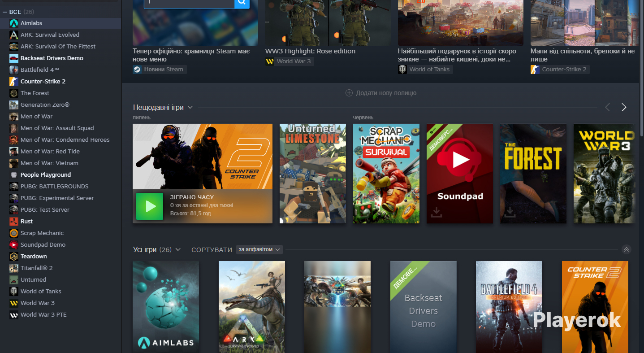Click the Soundpad Demo sidebar icon
The width and height of the screenshot is (644, 353).
14,244
